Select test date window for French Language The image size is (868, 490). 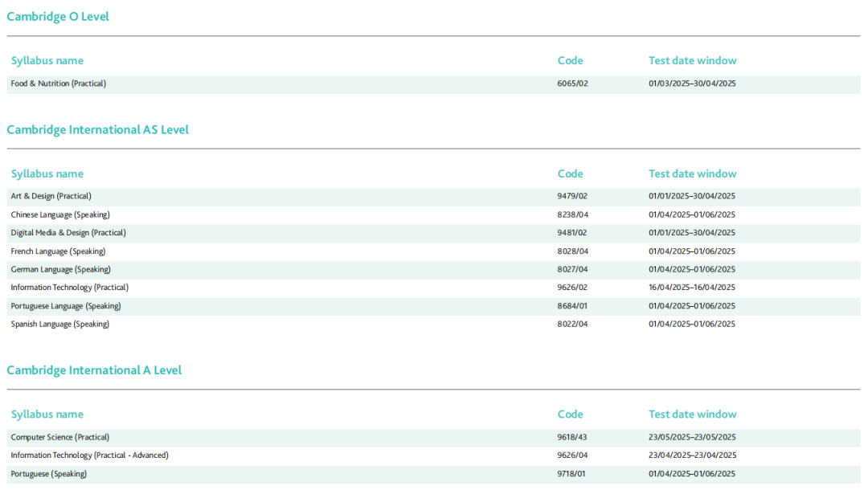tap(692, 251)
